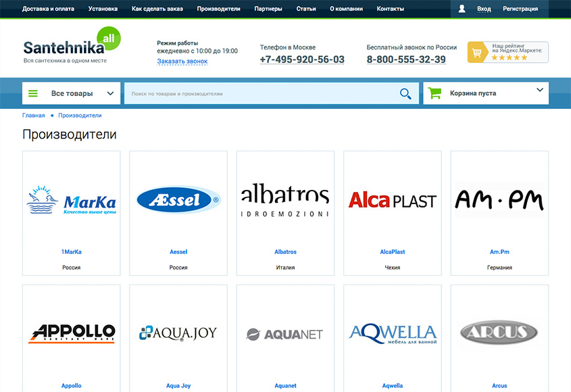The height and width of the screenshot is (392, 571).
Task: Click the Santehnika all logo
Action: point(72,45)
